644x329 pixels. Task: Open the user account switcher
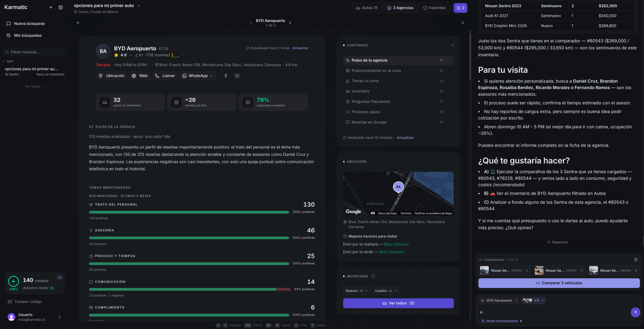[x=59, y=317]
